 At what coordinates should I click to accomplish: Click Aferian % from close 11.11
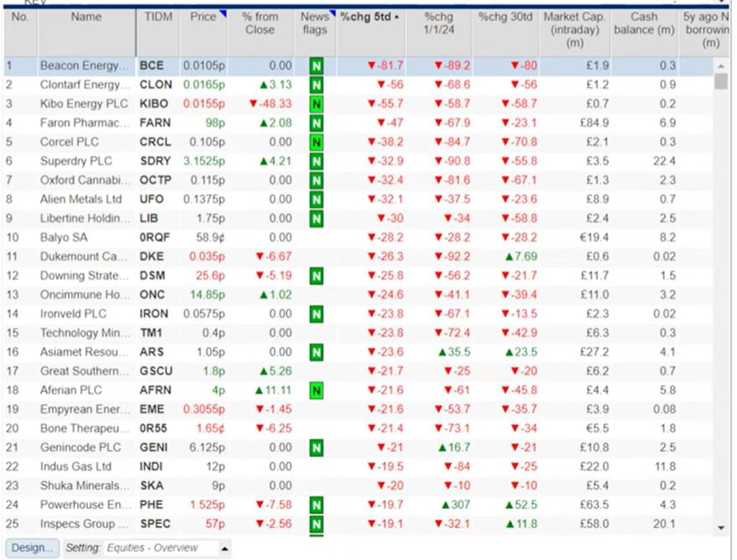point(273,390)
